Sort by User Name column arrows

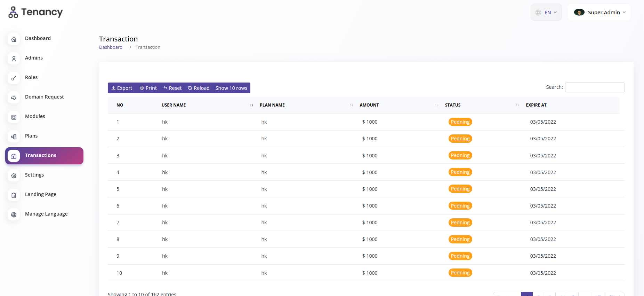[251, 105]
